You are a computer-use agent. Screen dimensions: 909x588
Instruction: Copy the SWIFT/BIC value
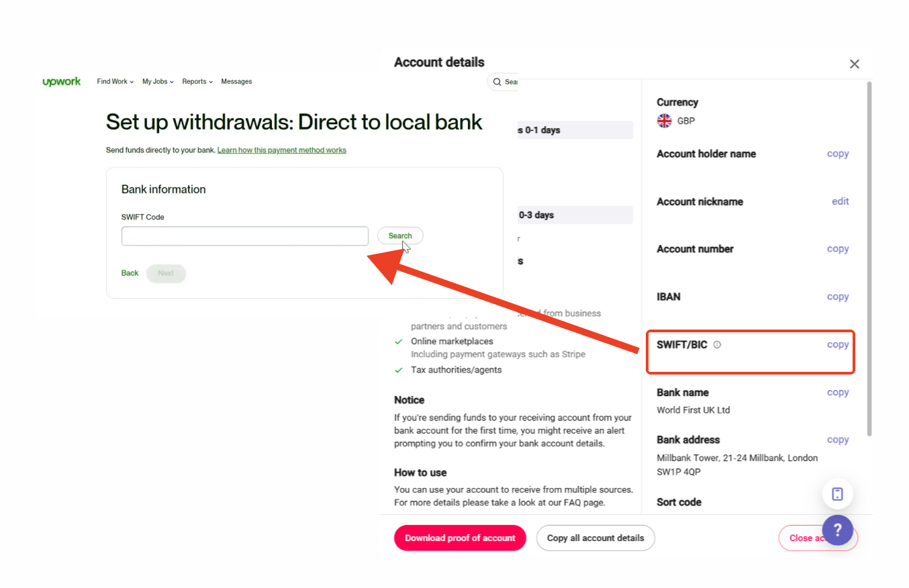838,344
